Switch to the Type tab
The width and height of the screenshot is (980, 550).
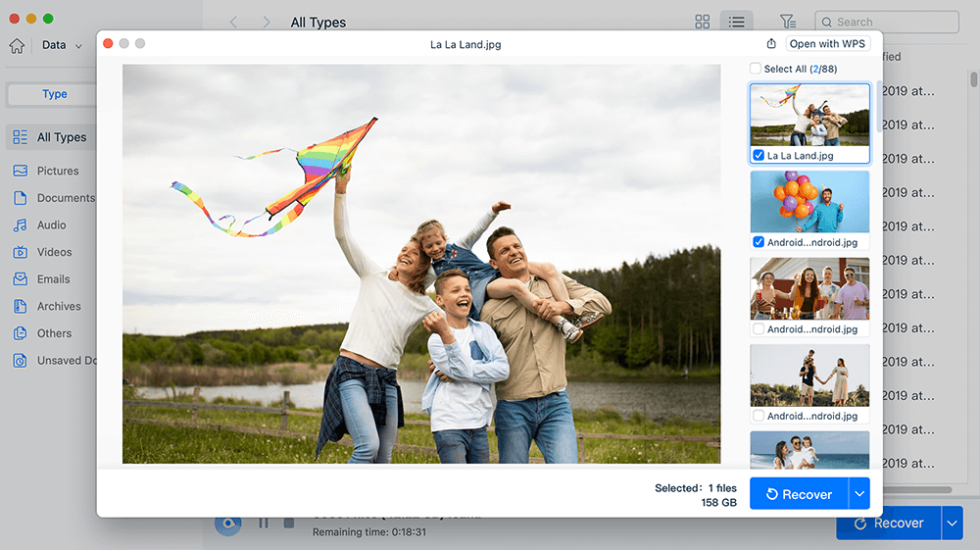tap(55, 94)
